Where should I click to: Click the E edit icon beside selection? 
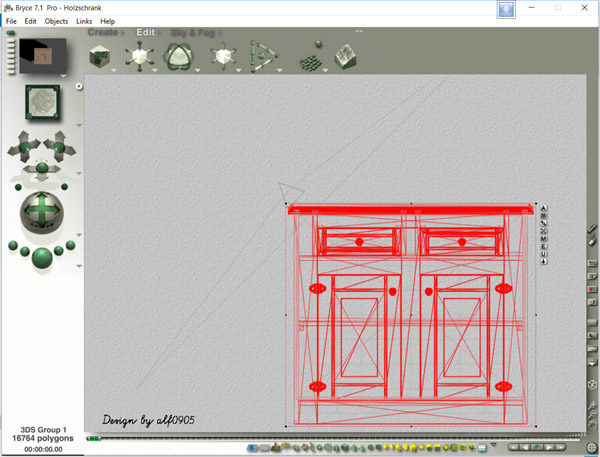point(544,246)
